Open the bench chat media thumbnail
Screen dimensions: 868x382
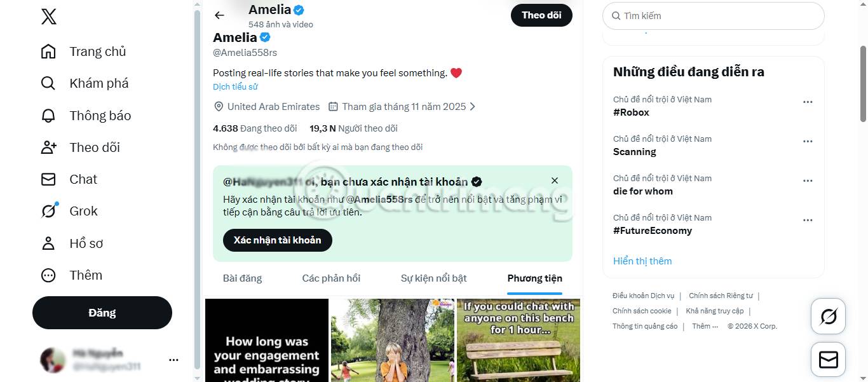coord(519,340)
